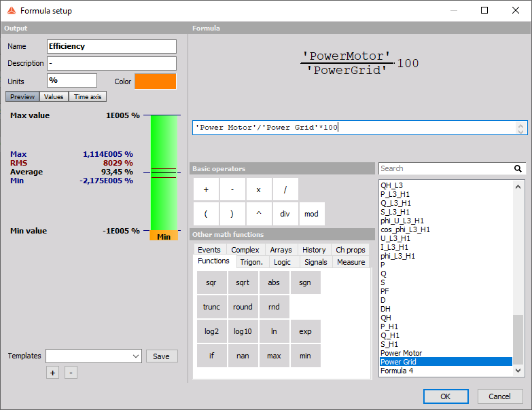This screenshot has width=532, height=410.
Task: Click the orange Min bar indicator
Action: tap(164, 236)
